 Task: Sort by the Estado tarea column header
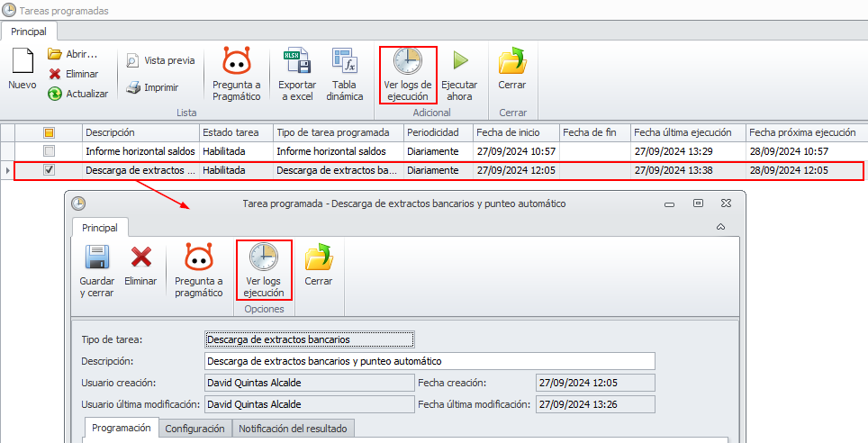pos(237,132)
